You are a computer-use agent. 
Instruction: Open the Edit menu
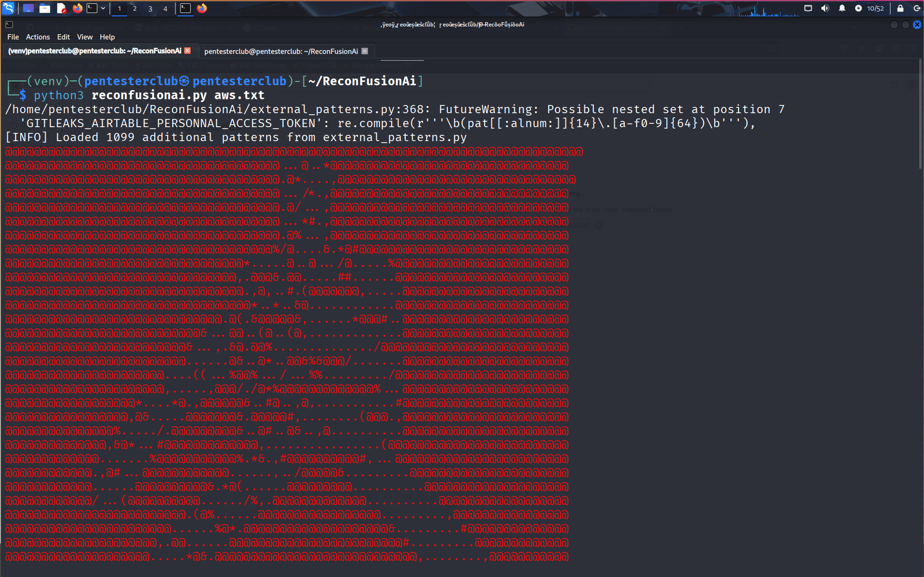[x=64, y=37]
